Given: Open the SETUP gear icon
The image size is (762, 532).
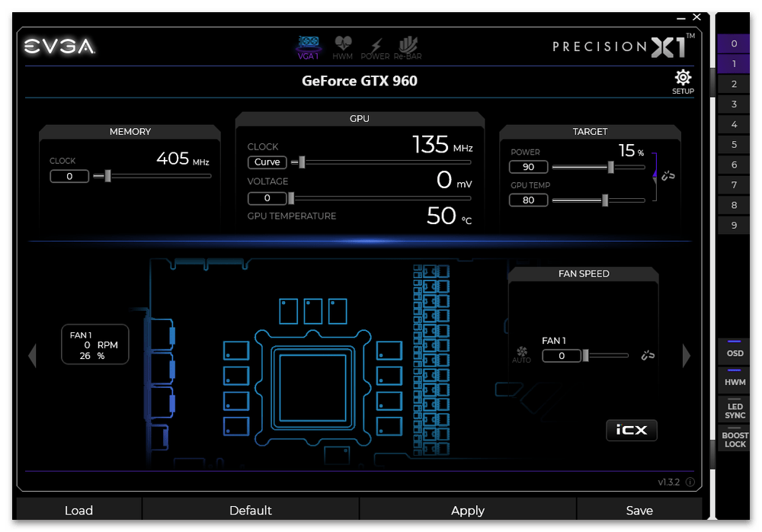Looking at the screenshot, I should pyautogui.click(x=683, y=80).
